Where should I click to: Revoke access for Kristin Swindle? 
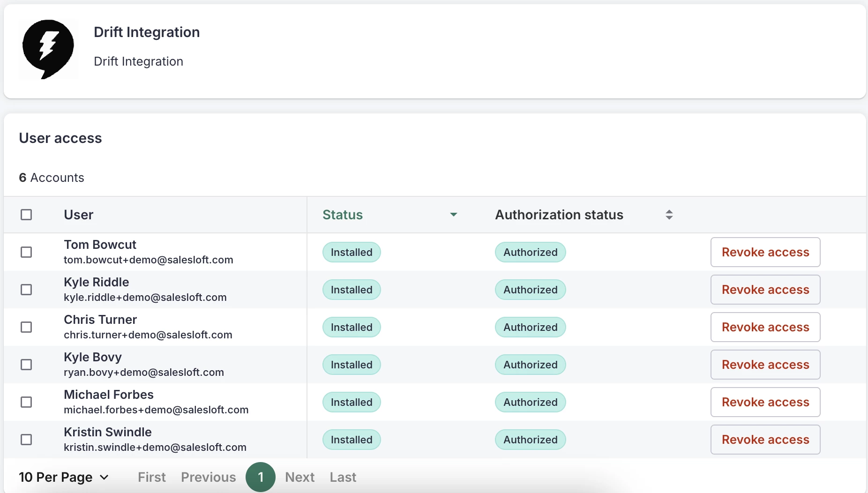tap(765, 440)
